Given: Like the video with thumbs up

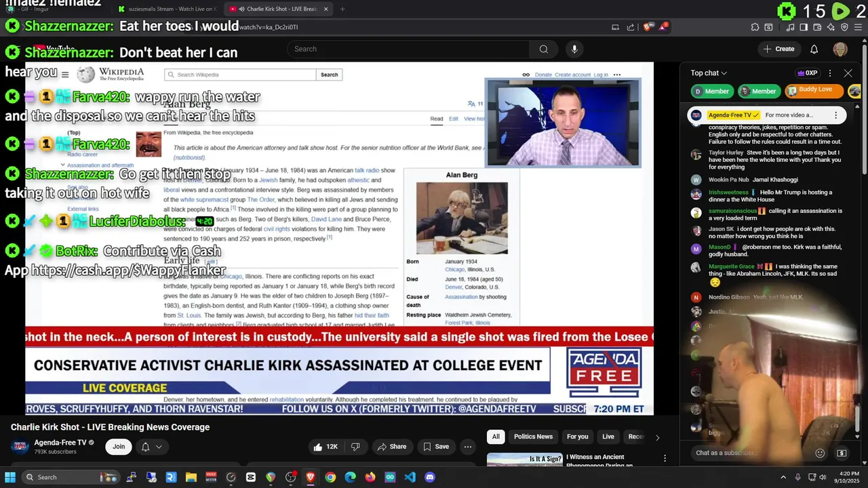Looking at the screenshot, I should point(325,447).
